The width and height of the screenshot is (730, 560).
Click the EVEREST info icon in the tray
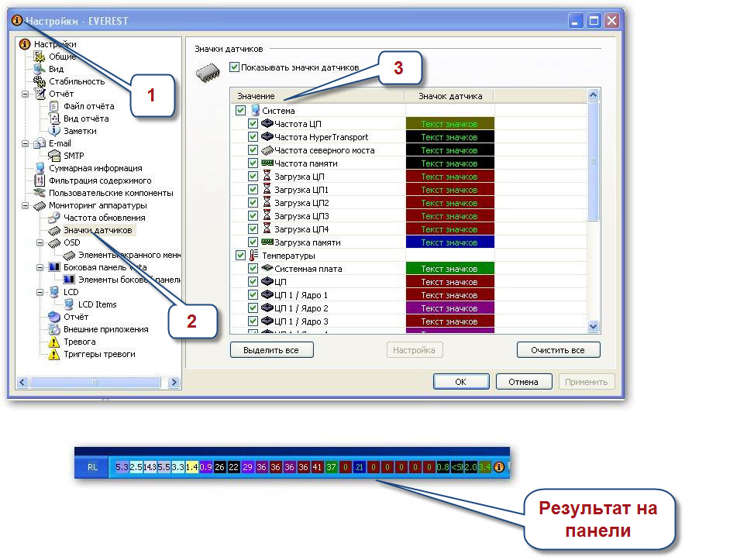(x=499, y=467)
